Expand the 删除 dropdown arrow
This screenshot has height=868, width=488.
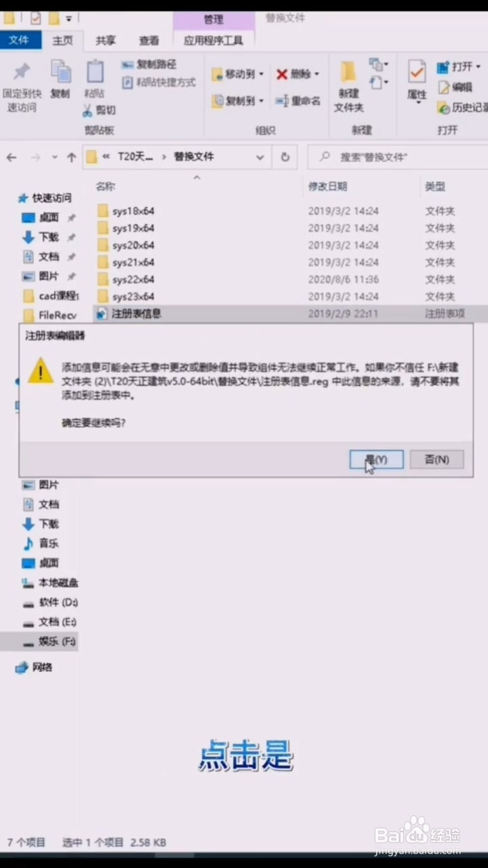coord(317,74)
